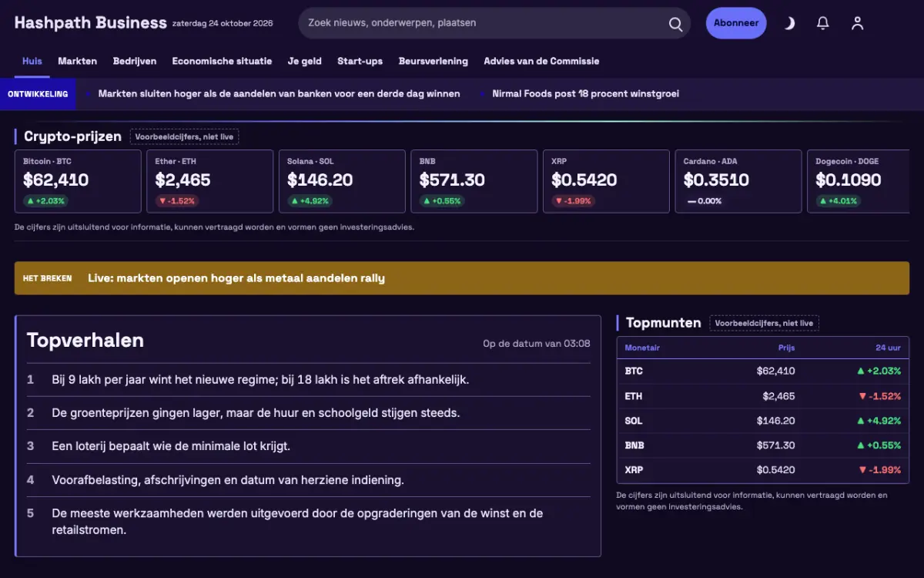Click the $62,410 price in Topmunten table
Screen dimensions: 924x578
[775, 371]
